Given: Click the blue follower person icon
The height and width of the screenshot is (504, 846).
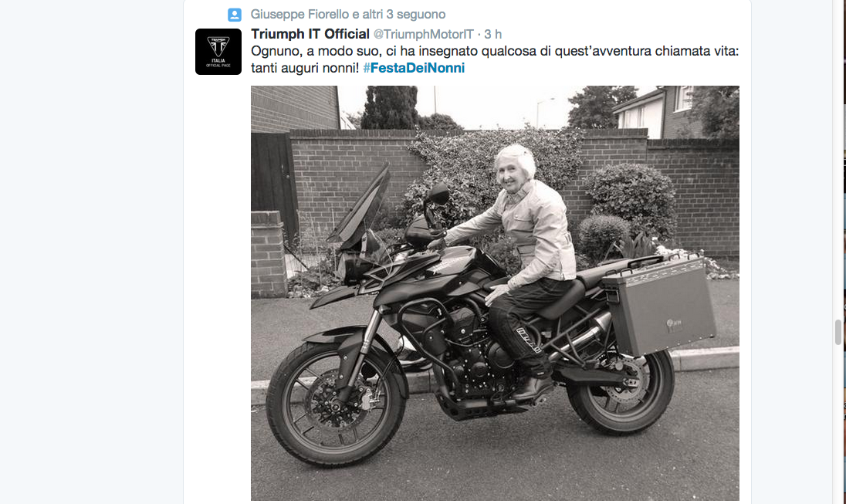Looking at the screenshot, I should tap(234, 15).
